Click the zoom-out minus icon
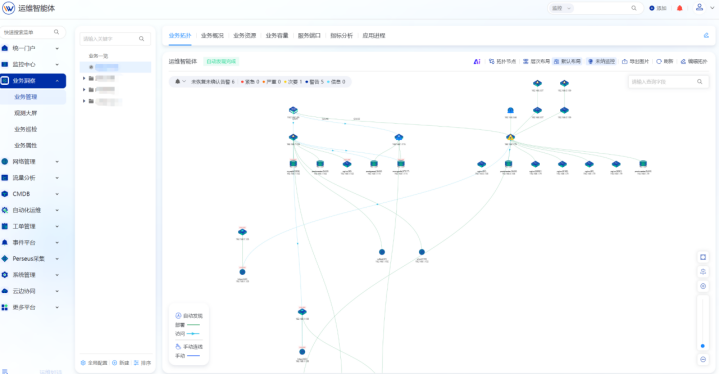720x374 pixels. click(x=703, y=360)
